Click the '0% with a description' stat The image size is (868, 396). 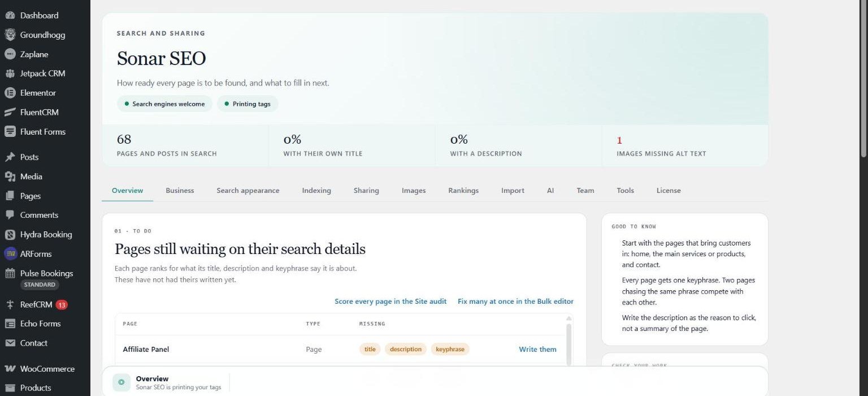518,145
